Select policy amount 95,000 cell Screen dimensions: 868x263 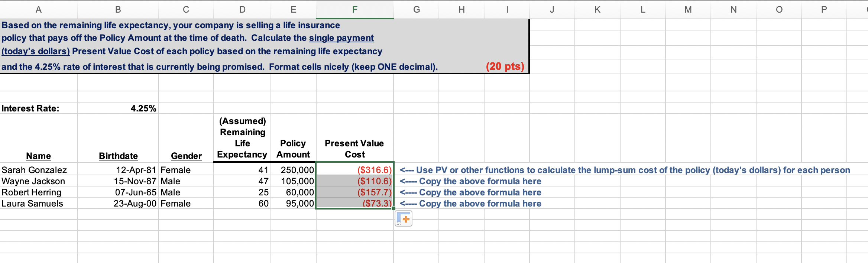(x=294, y=203)
